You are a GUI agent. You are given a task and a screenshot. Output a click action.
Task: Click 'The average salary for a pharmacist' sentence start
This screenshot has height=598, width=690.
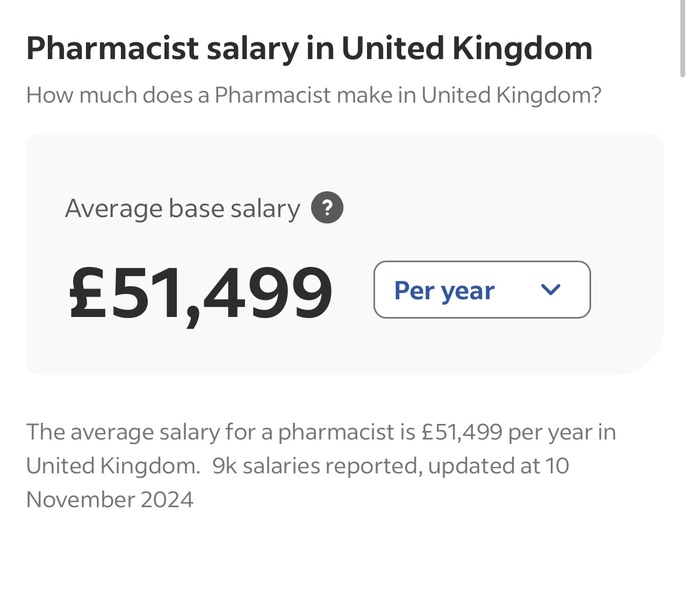150,432
